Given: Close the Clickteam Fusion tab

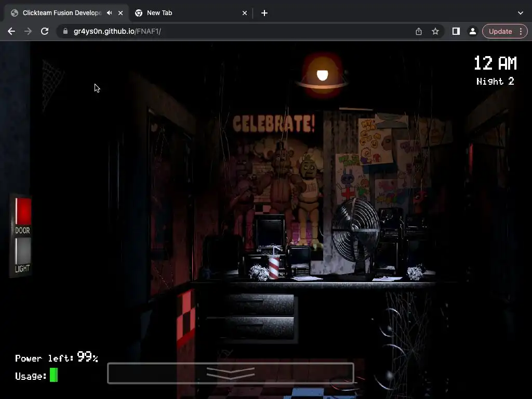Looking at the screenshot, I should coord(121,13).
